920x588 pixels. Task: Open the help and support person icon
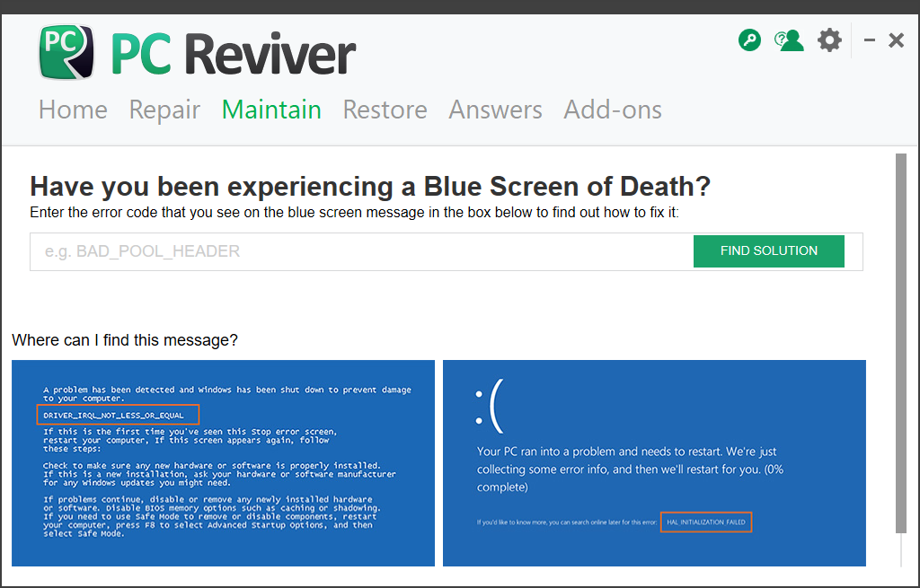point(789,40)
